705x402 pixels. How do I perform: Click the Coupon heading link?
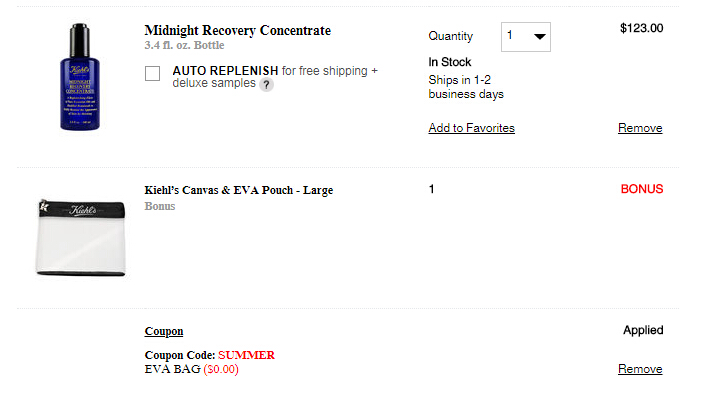(164, 331)
